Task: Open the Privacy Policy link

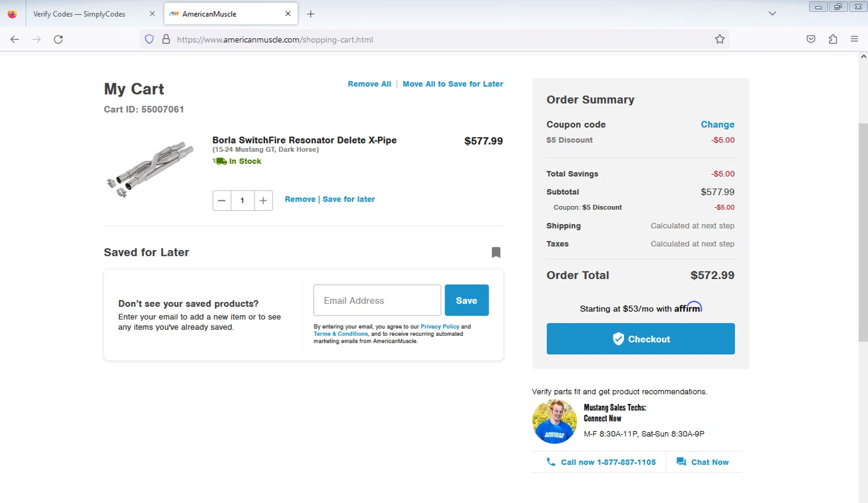Action: [x=440, y=326]
